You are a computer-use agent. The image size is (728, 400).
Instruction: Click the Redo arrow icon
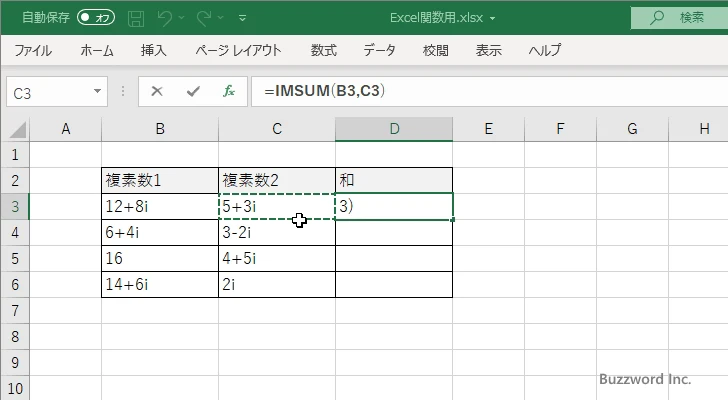(x=203, y=18)
